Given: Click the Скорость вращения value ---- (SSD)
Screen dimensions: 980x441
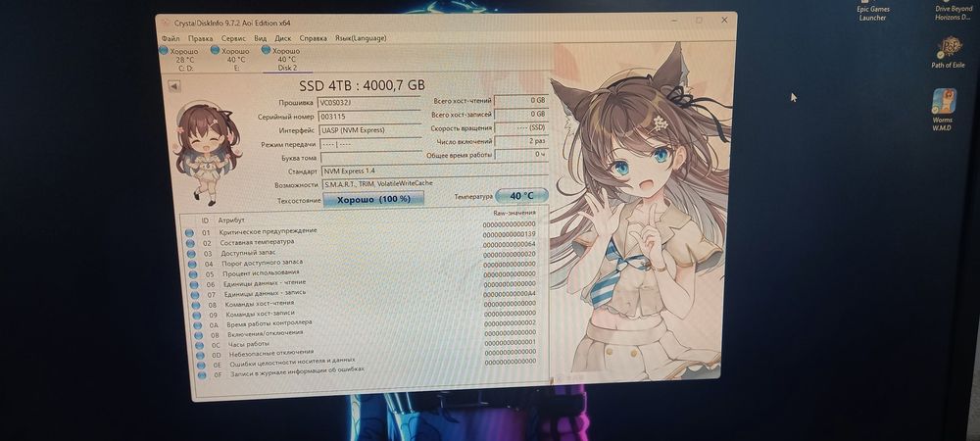Looking at the screenshot, I should 521,127.
